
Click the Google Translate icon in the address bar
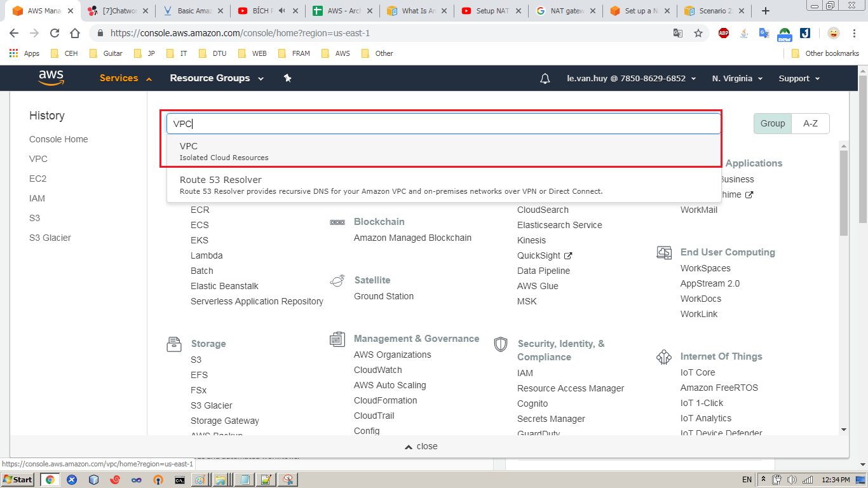point(678,33)
